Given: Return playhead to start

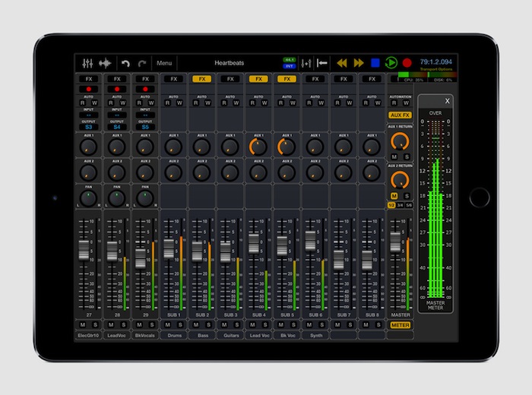Looking at the screenshot, I should pyautogui.click(x=322, y=63).
